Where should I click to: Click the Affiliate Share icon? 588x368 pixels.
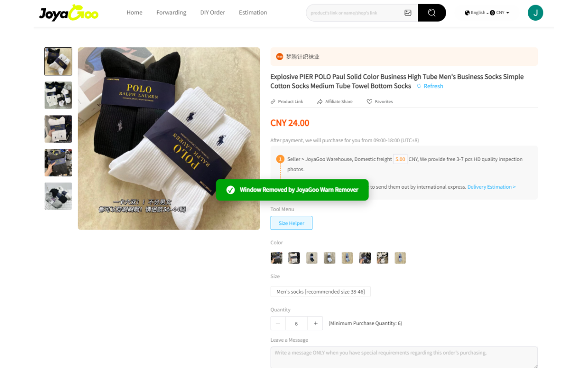[x=320, y=102]
